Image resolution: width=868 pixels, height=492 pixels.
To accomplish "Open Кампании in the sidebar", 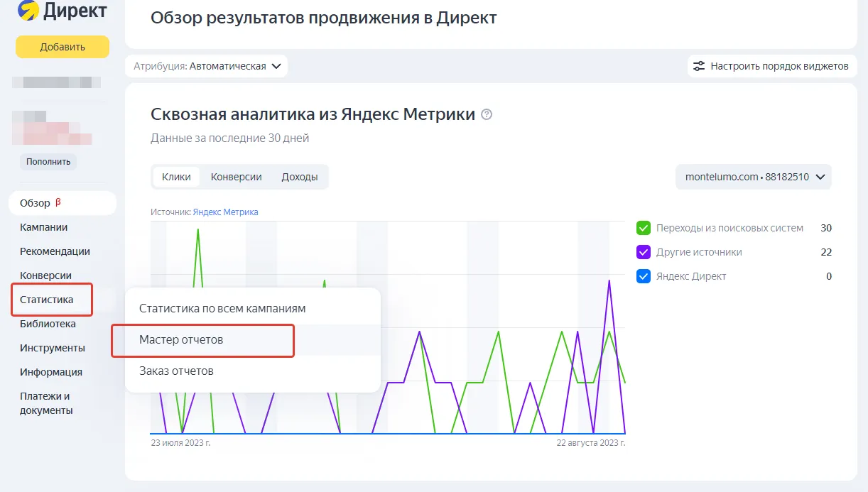I will pyautogui.click(x=44, y=227).
